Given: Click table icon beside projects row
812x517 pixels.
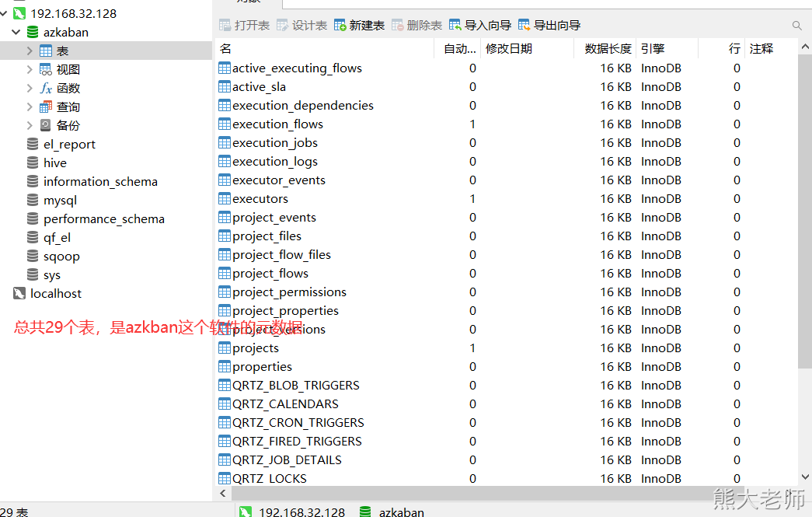Looking at the screenshot, I should tap(225, 348).
